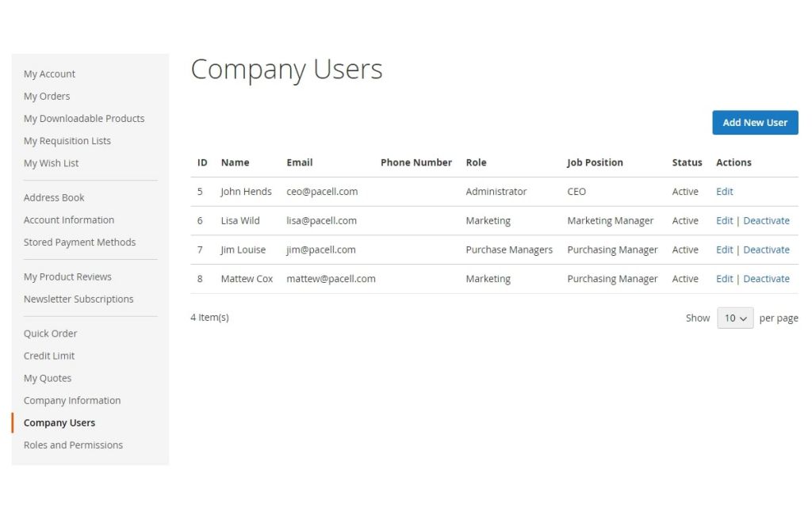The image size is (812, 515).
Task: Edit user John Hends
Action: [724, 192]
